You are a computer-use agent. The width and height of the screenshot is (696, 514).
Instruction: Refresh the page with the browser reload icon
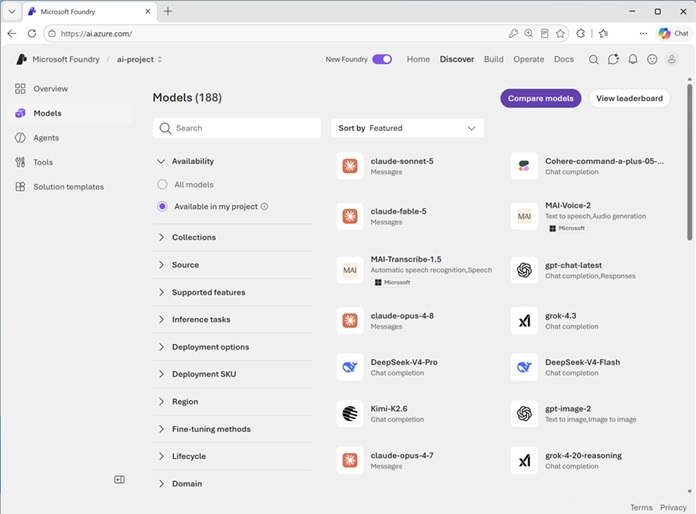32,33
